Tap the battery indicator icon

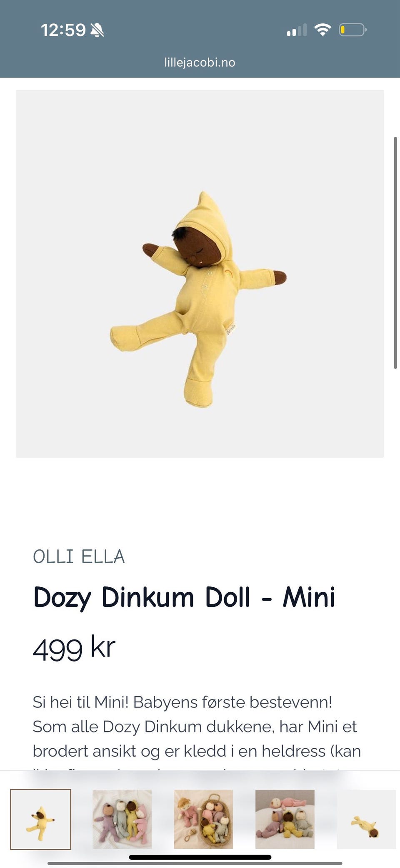tap(352, 30)
